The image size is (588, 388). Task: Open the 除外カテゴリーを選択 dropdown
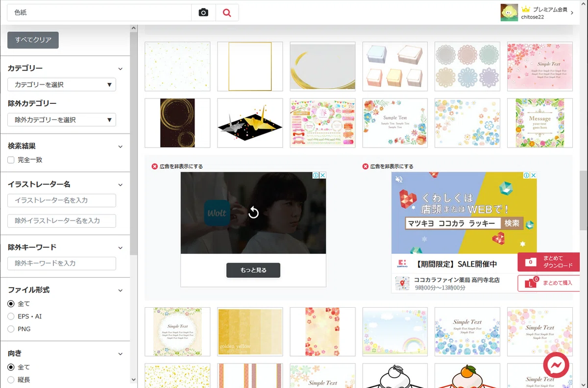coord(62,120)
